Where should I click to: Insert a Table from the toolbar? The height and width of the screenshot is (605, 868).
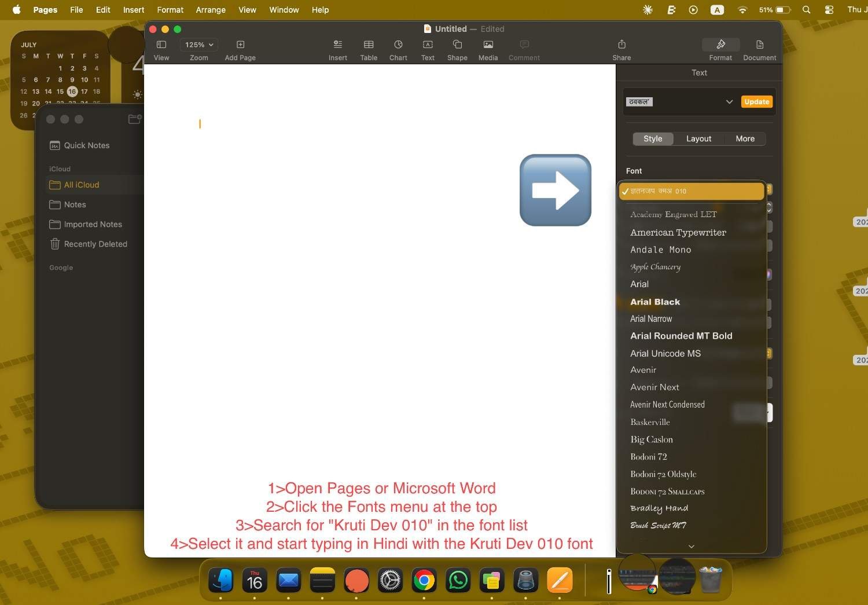369,45
